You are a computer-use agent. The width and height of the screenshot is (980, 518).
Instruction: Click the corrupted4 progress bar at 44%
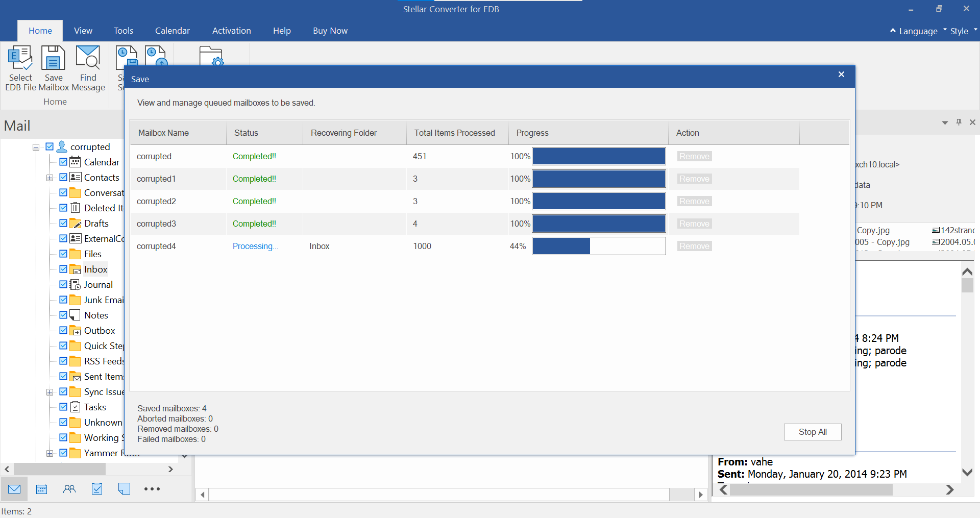pos(599,246)
